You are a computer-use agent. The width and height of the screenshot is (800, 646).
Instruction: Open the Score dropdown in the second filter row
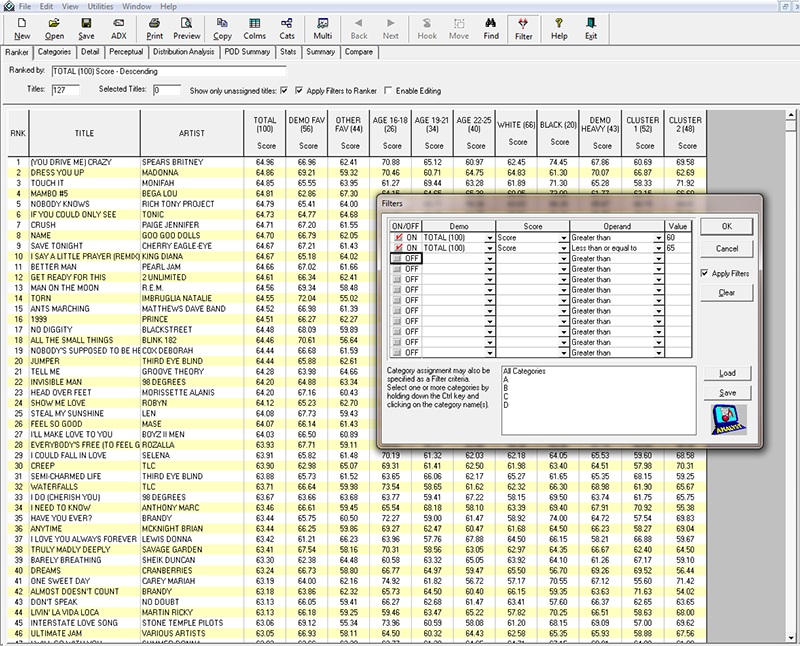point(563,248)
